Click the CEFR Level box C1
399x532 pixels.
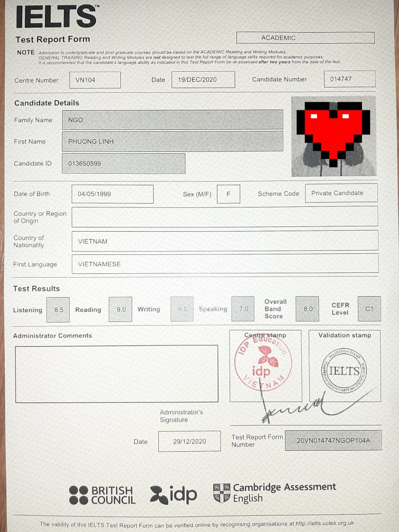pos(369,309)
